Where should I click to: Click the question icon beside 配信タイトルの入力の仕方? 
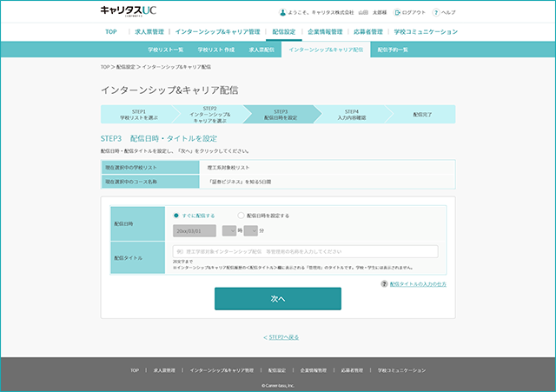(x=384, y=284)
